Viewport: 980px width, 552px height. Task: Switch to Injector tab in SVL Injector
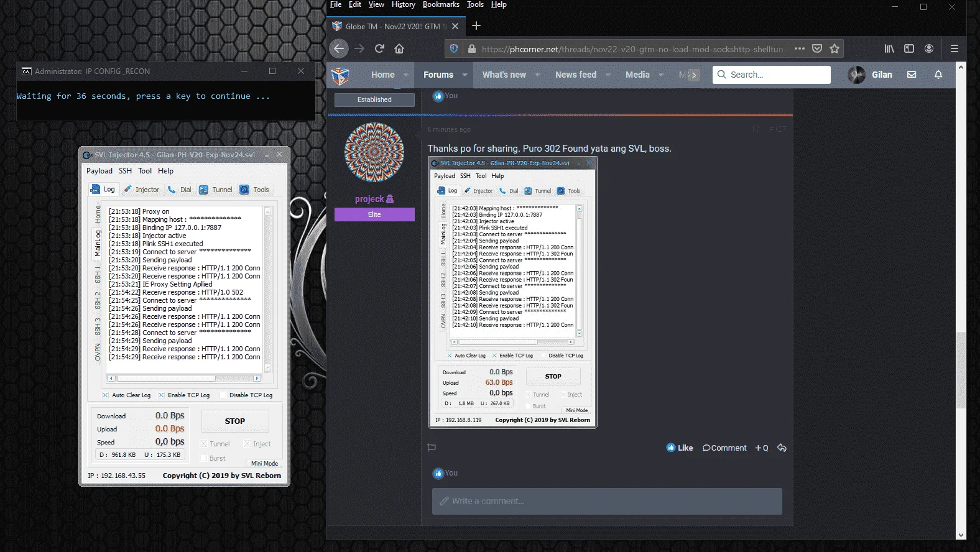(x=141, y=190)
